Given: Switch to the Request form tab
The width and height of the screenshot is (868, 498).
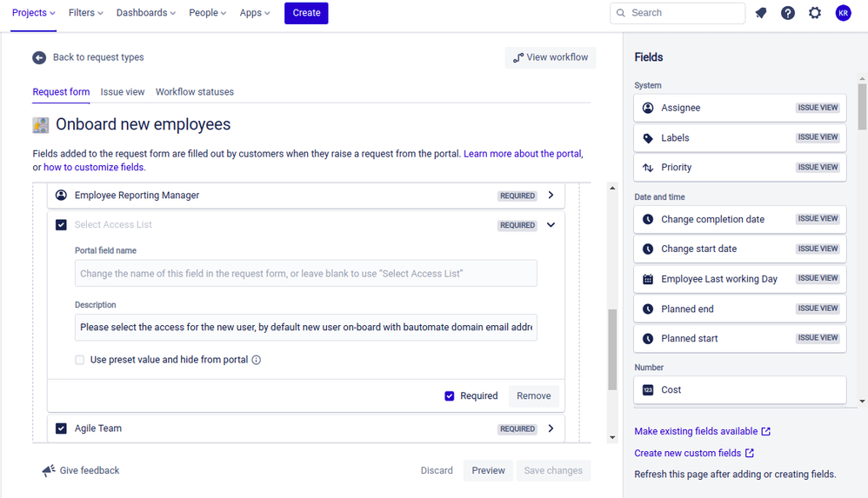Looking at the screenshot, I should click(61, 92).
